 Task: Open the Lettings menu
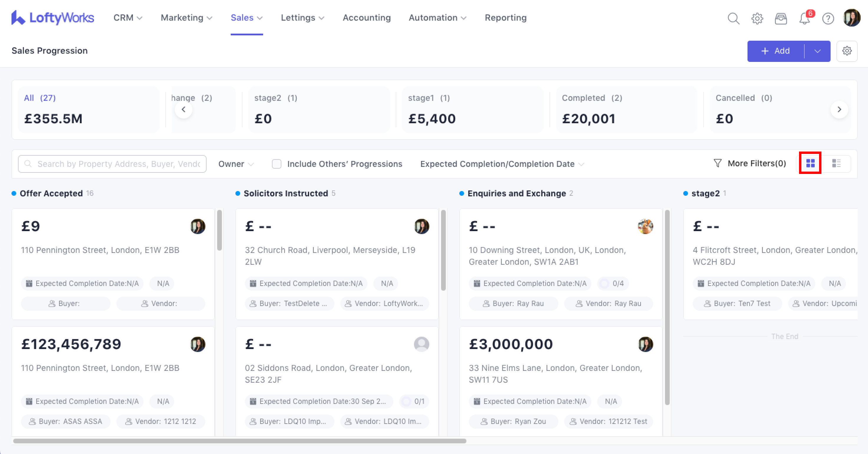[302, 17]
